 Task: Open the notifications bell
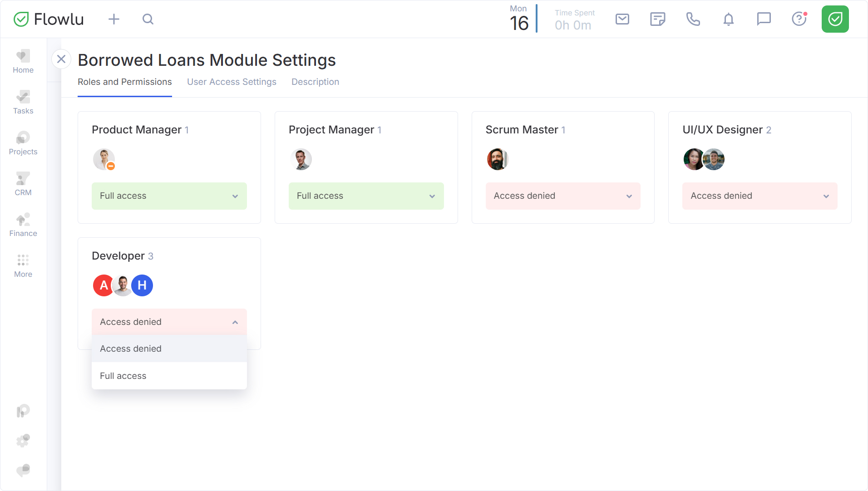[x=728, y=19]
